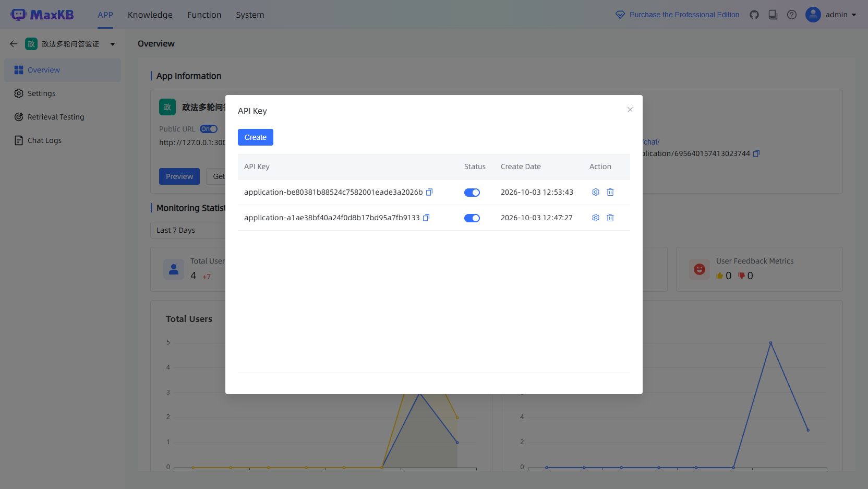This screenshot has width=868, height=489.
Task: Open Retrieval Testing in the sidebar
Action: tap(63, 117)
